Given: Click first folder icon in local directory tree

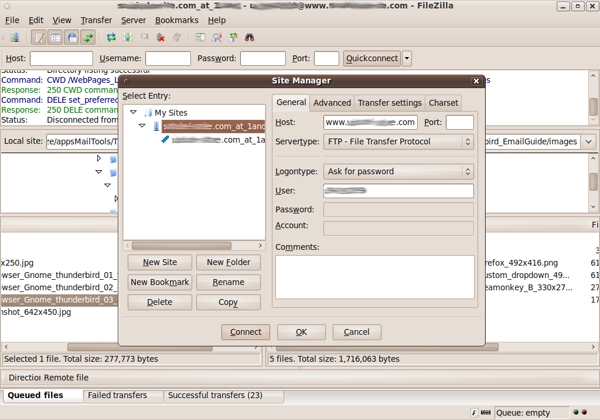Looking at the screenshot, I should pyautogui.click(x=113, y=159).
